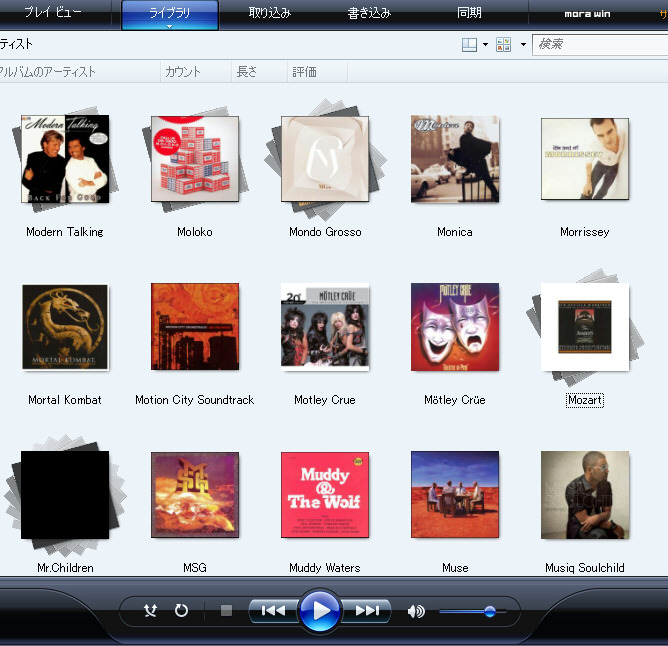Open the mora win tab
Image resolution: width=668 pixels, height=646 pixels.
(x=587, y=14)
